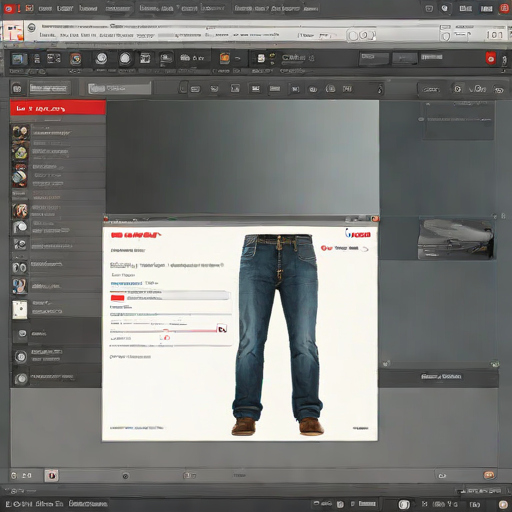
Task: Click the red app icon in the title bar corner
Action: (x=9, y=8)
